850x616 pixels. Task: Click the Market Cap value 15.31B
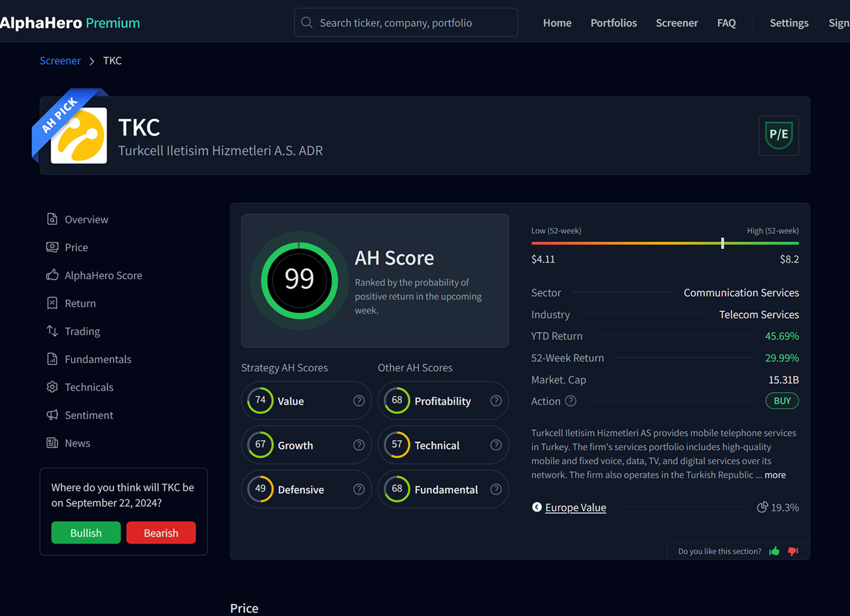[x=784, y=380]
